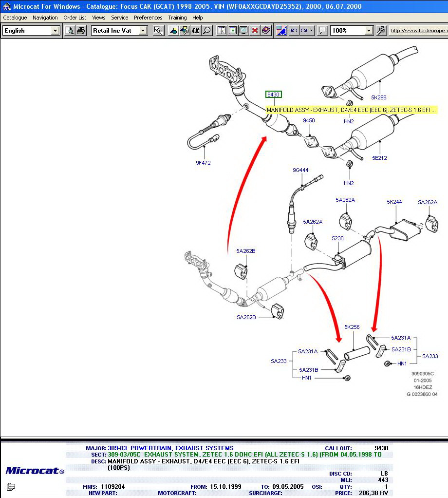Image resolution: width=448 pixels, height=498 pixels.
Task: Click the undo arrow icon
Action: pos(294,31)
